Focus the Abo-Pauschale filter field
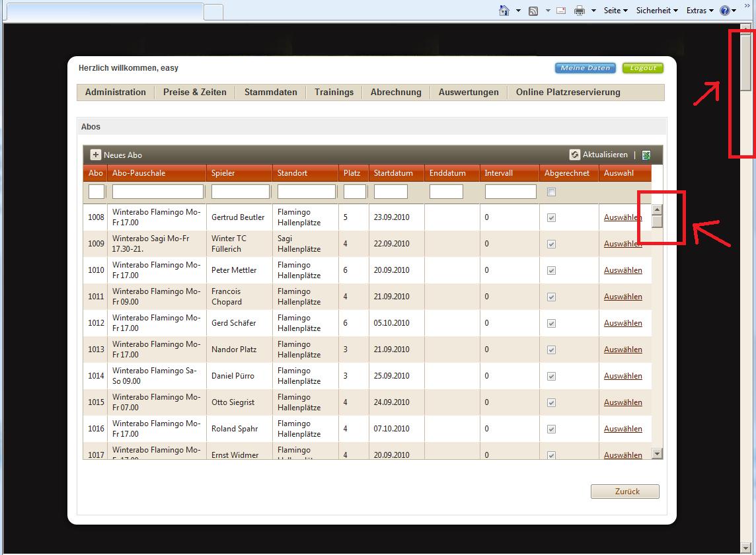The width and height of the screenshot is (756, 555). (x=158, y=192)
